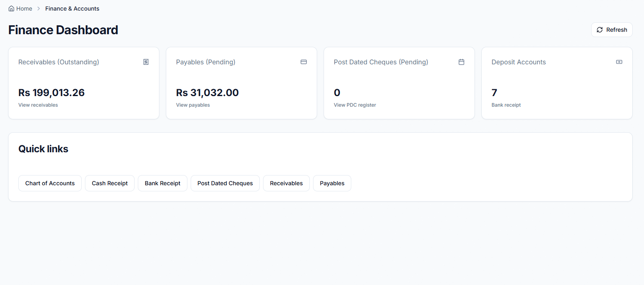
Task: Click the breadcrumb chevron separator
Action: click(39, 9)
